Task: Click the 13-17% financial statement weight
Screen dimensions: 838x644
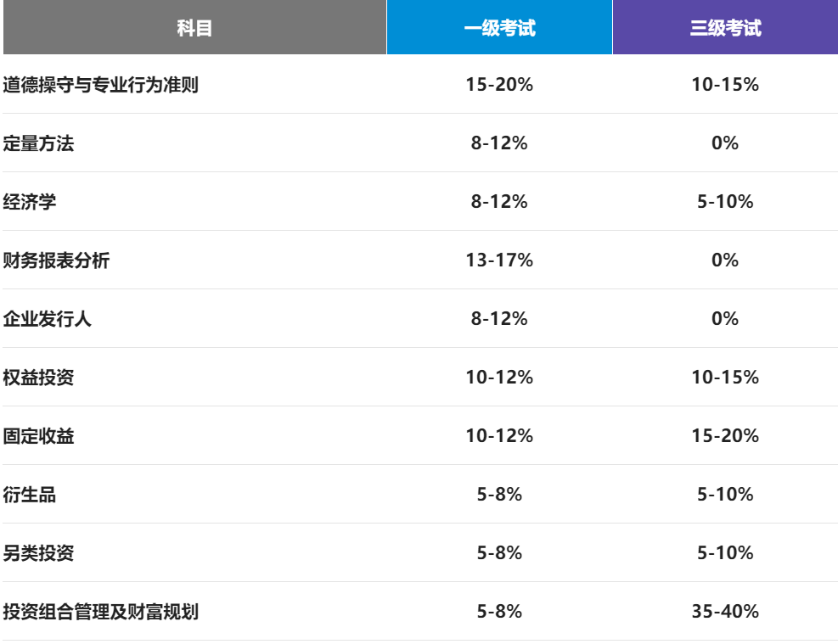Action: coord(499,260)
